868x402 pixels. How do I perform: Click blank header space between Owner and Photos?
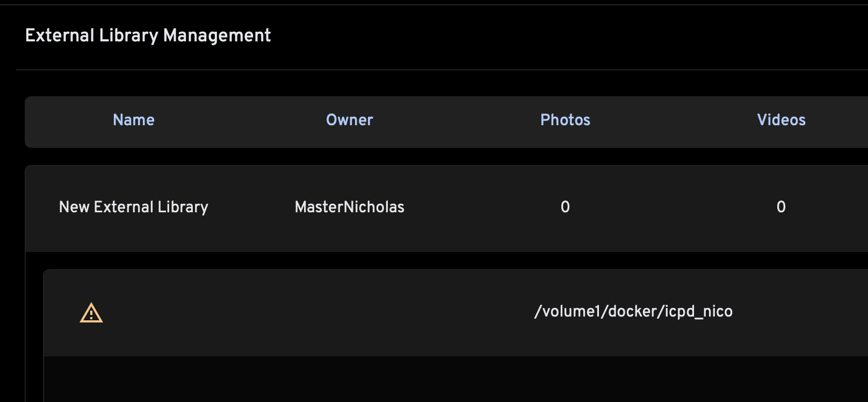[457, 120]
